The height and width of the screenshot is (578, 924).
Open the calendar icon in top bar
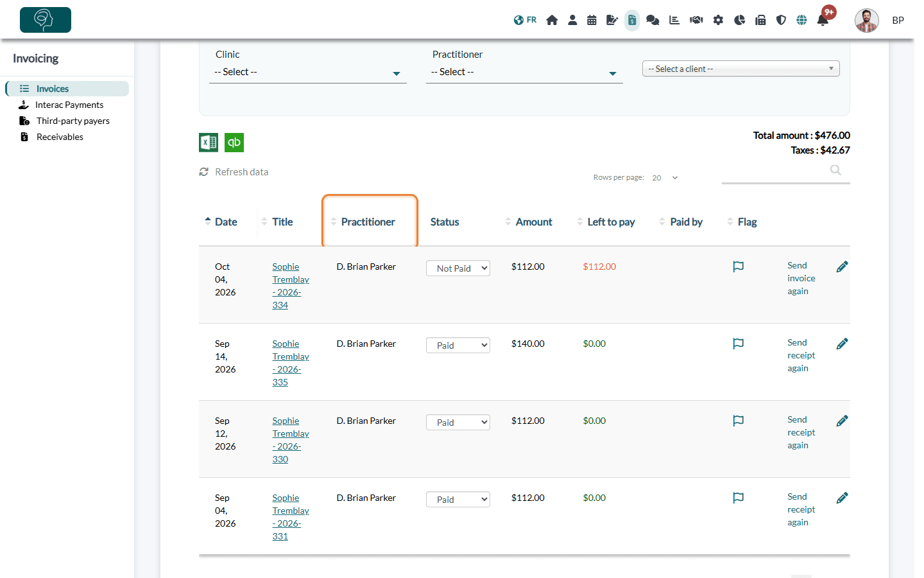click(x=592, y=20)
